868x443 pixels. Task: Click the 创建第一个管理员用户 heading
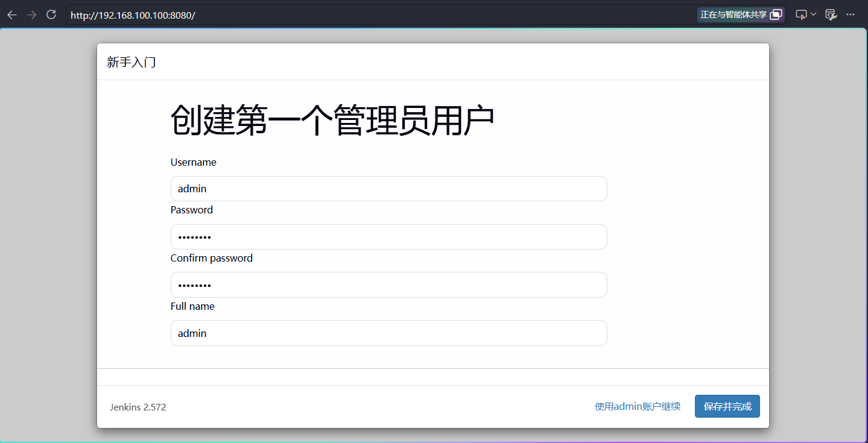point(332,121)
